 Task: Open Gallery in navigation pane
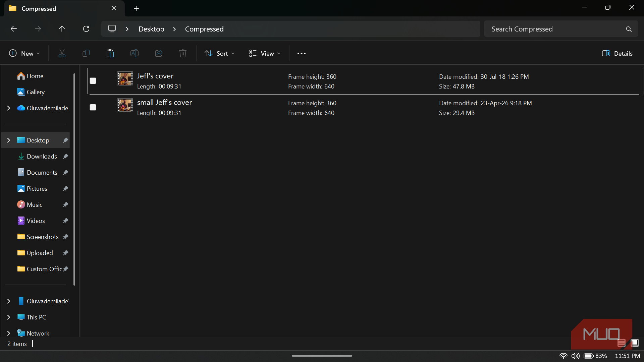click(36, 92)
